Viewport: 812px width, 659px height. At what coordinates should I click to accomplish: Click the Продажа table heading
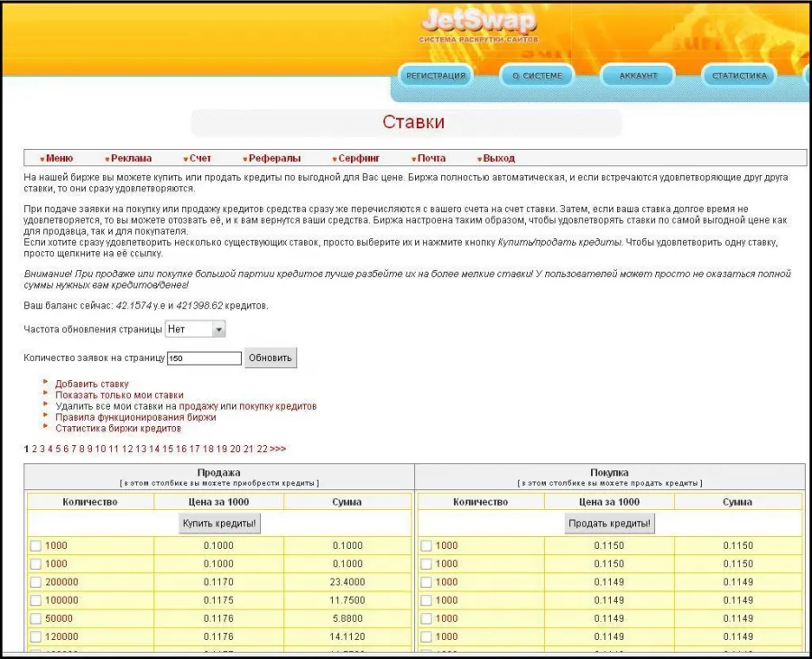click(x=218, y=472)
